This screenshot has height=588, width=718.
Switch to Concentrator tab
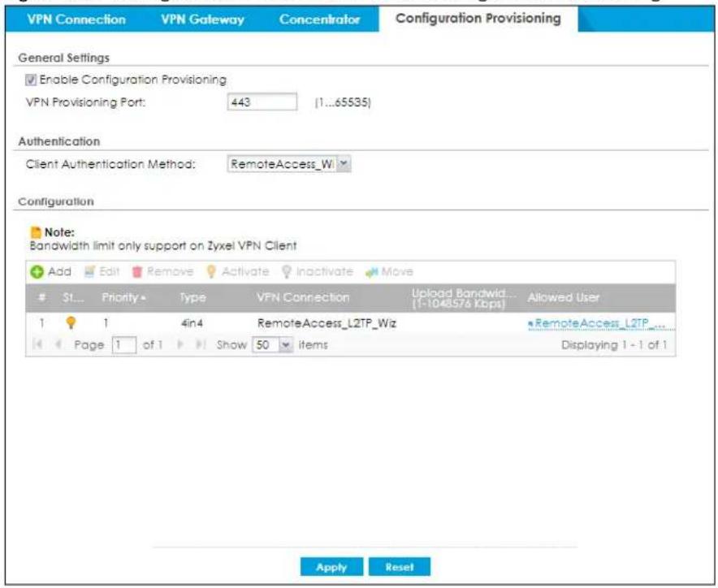[320, 19]
